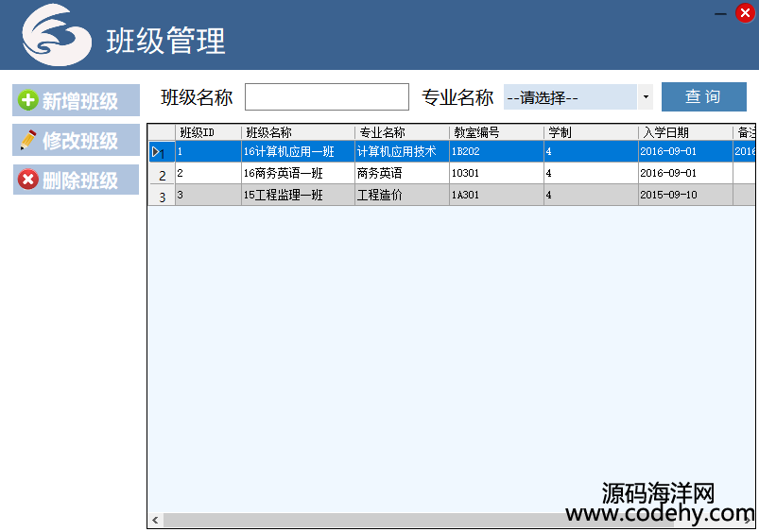Minimize the class management window
This screenshot has height=532, width=759.
pyautogui.click(x=721, y=13)
